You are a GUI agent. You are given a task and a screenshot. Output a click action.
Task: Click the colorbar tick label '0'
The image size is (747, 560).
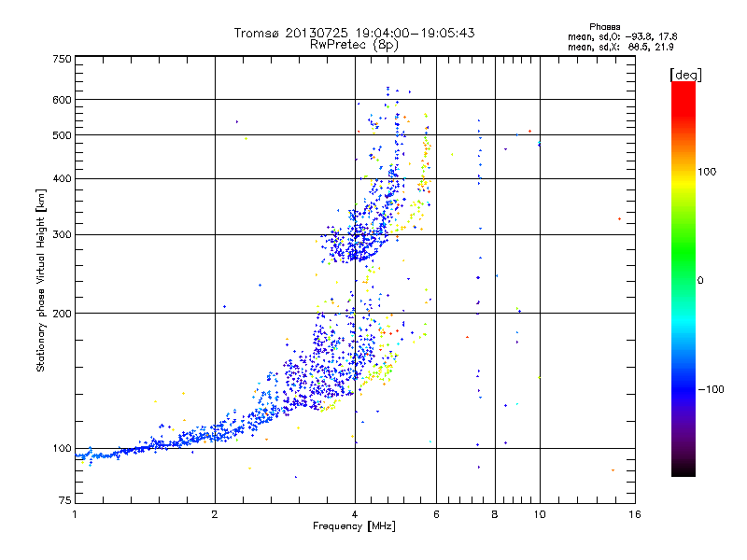[x=699, y=281]
